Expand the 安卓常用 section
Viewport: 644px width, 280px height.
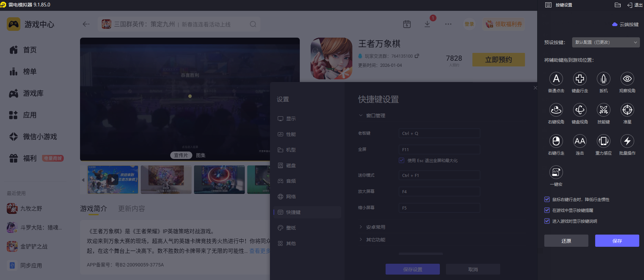372,227
